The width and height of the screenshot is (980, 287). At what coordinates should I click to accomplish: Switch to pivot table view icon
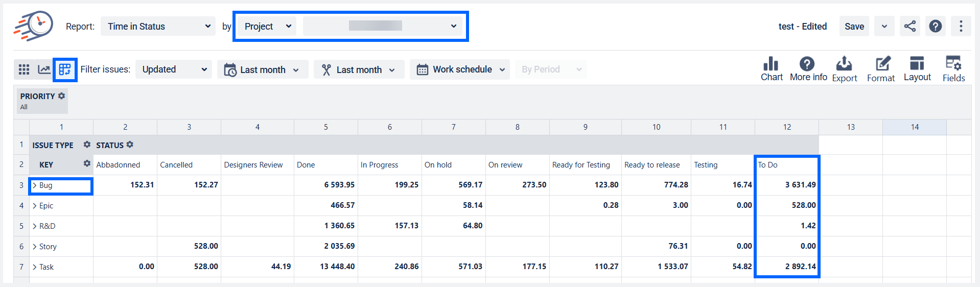pos(65,69)
